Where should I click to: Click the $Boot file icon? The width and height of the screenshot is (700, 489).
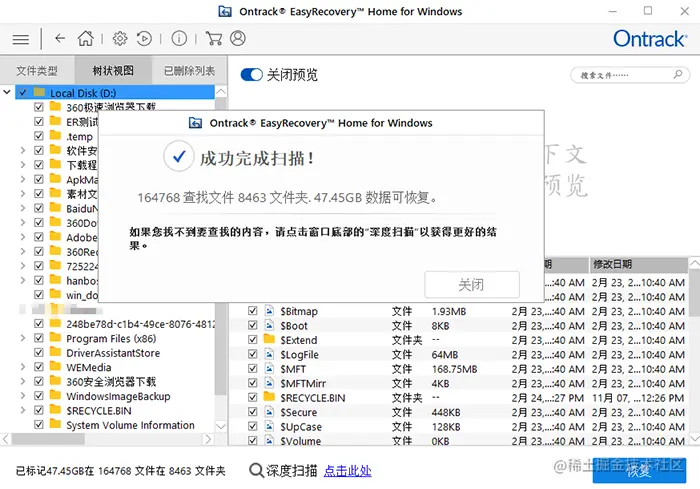(269, 325)
